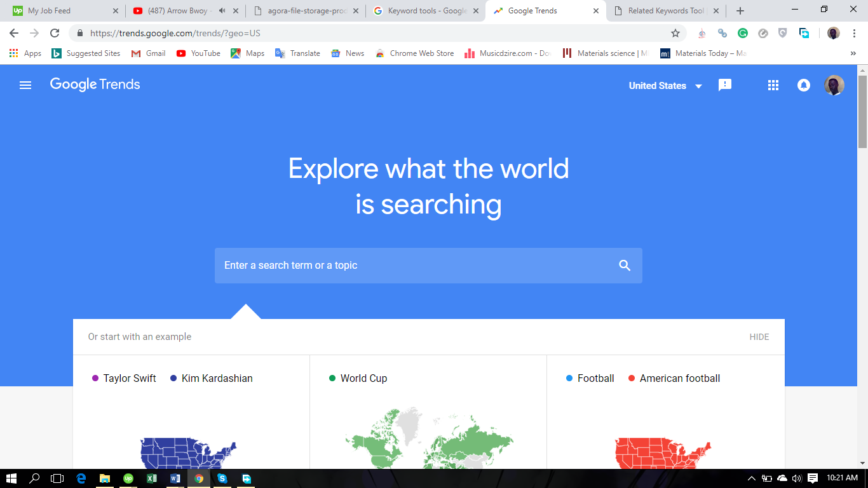Open Google notifications bell
868x488 pixels.
[804, 85]
